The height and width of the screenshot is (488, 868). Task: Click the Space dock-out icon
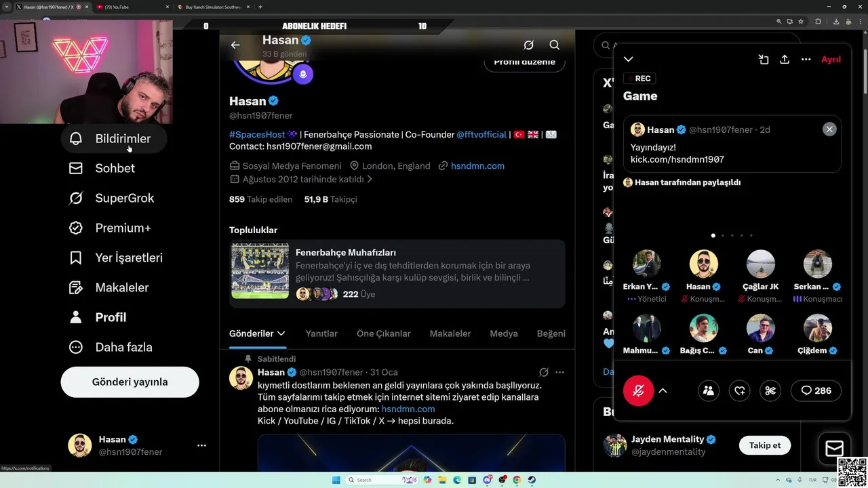pos(764,60)
